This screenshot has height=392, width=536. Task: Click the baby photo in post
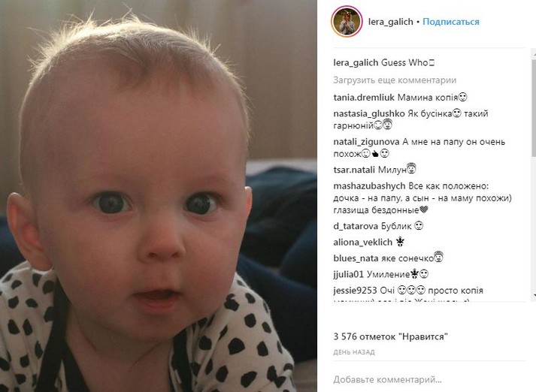click(159, 196)
